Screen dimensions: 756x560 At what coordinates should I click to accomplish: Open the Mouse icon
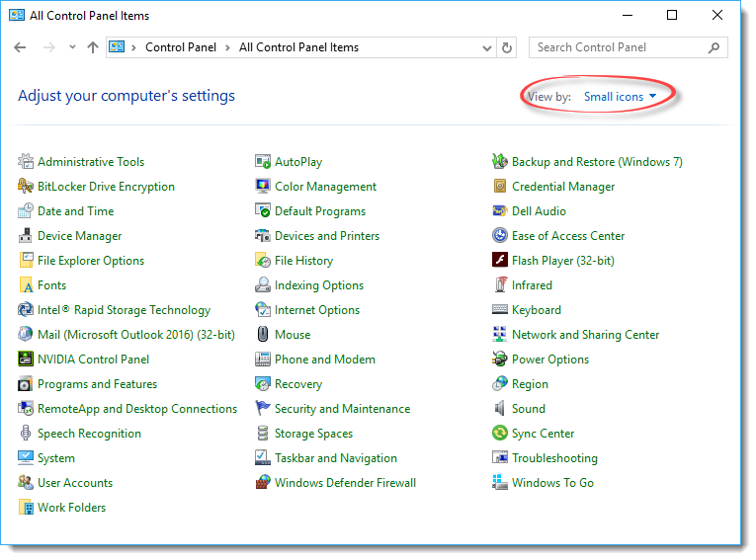[x=263, y=335]
